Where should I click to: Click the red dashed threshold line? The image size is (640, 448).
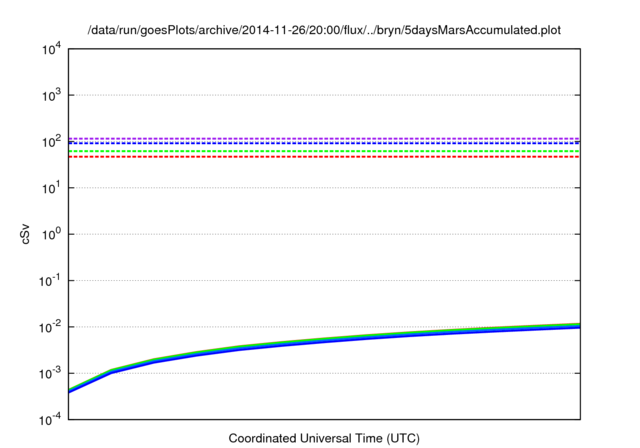[x=324, y=157]
